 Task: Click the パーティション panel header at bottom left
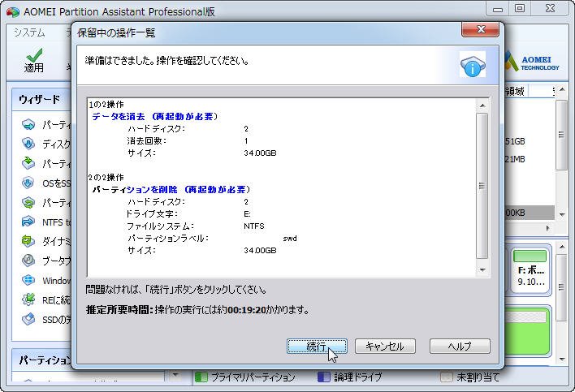coord(41,360)
